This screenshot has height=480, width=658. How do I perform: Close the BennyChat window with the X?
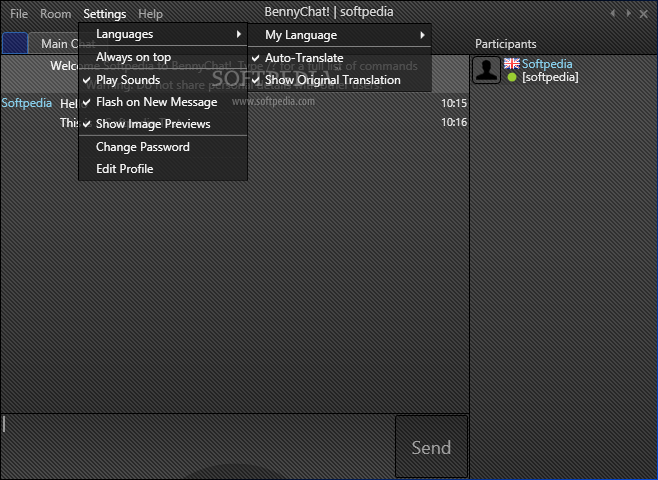tap(643, 14)
